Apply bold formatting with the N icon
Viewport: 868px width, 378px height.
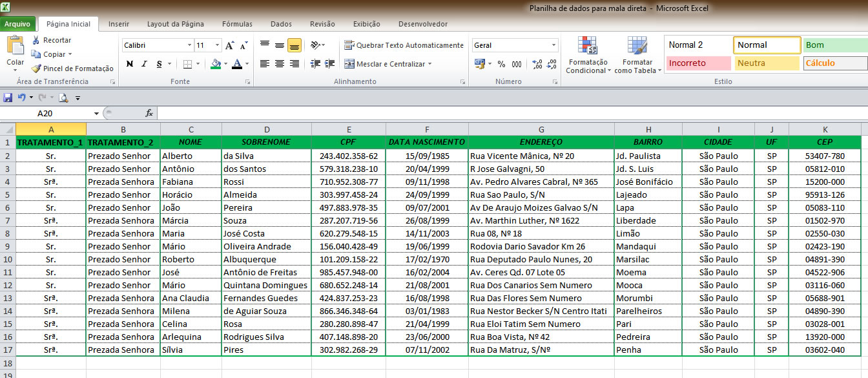[x=129, y=63]
